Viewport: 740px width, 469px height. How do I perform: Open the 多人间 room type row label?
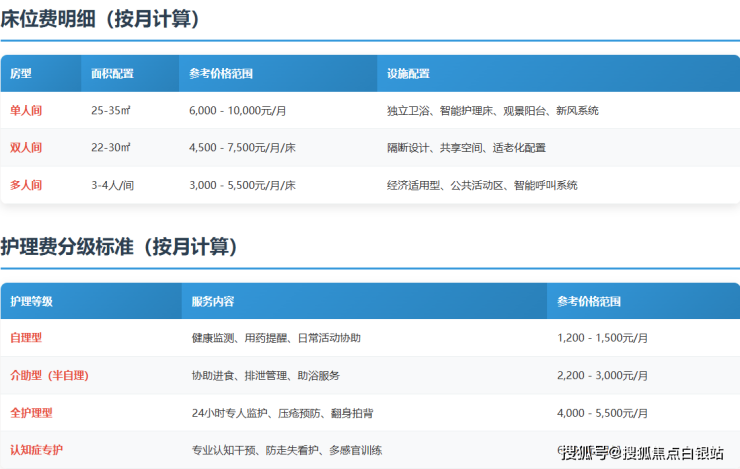tap(26, 185)
